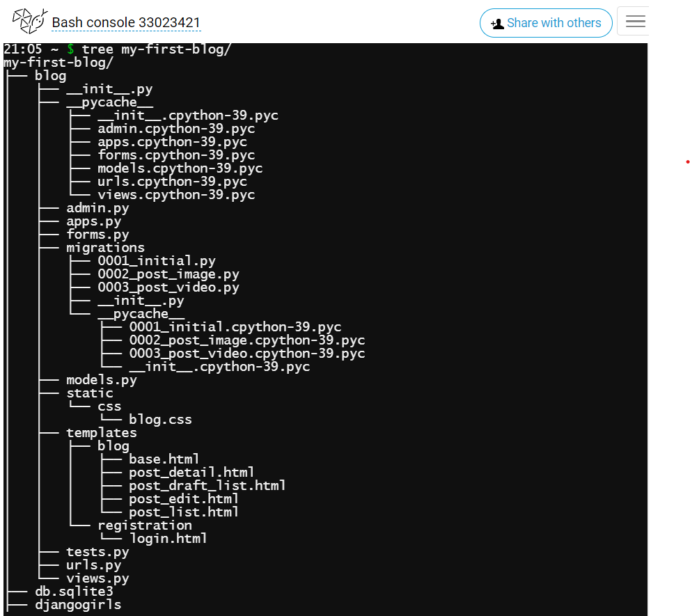Click the djangogirls directory line
This screenshot has width=690, height=616.
78,605
